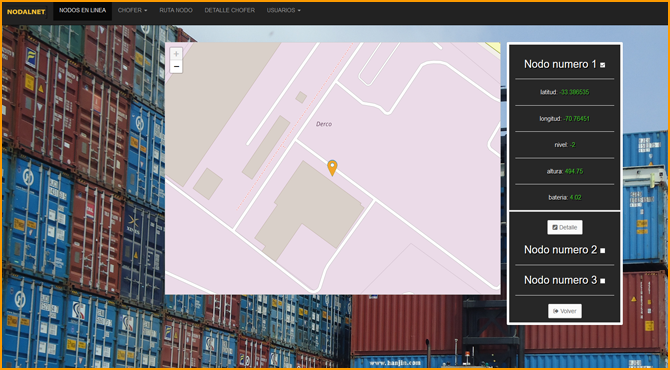Click the Derco label on map
The height and width of the screenshot is (370, 670).
[x=324, y=124]
